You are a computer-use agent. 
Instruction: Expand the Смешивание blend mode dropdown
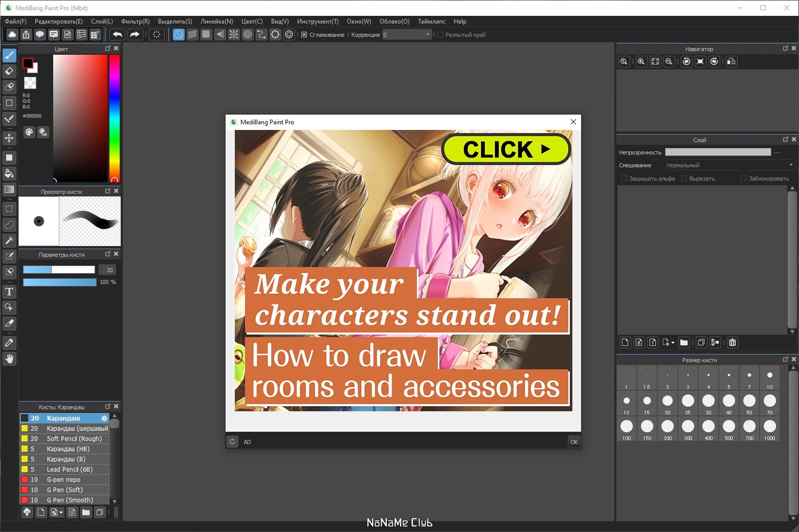[x=790, y=165]
